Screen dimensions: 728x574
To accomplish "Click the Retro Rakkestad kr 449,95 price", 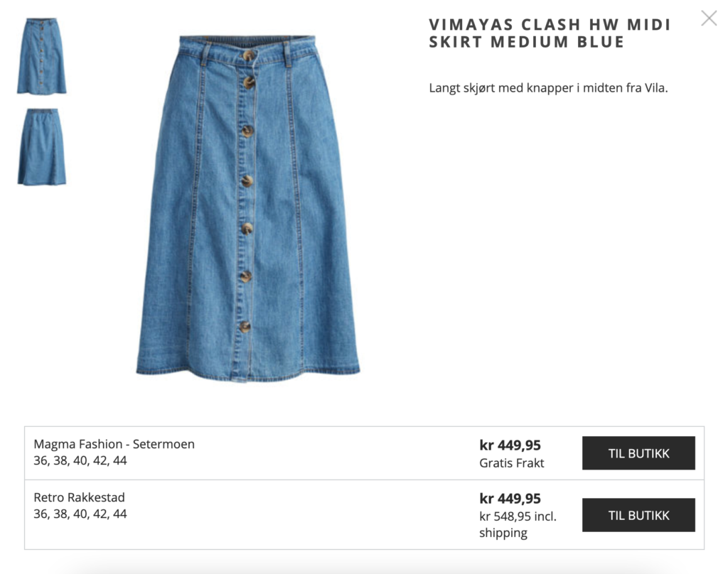I will (x=510, y=499).
